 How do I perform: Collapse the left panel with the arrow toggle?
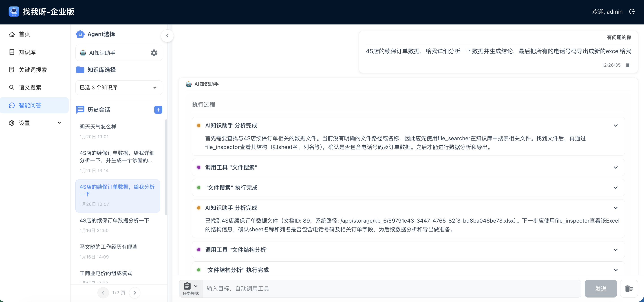(168, 36)
